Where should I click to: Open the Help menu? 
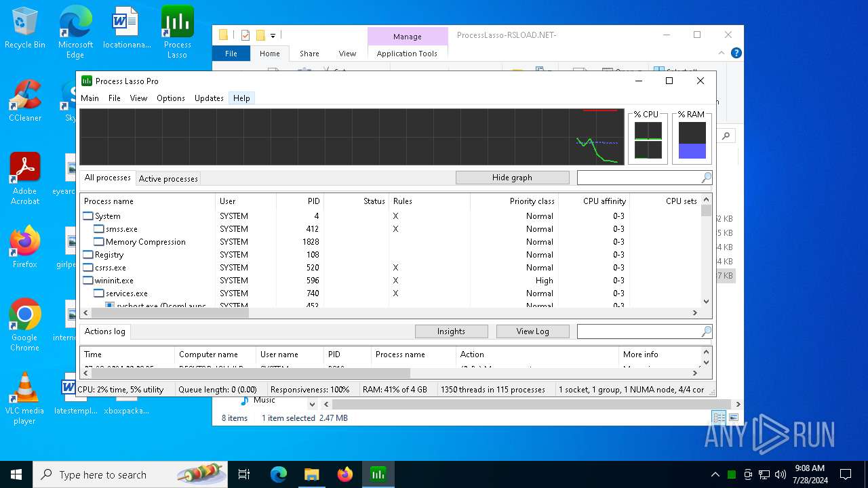coord(241,98)
